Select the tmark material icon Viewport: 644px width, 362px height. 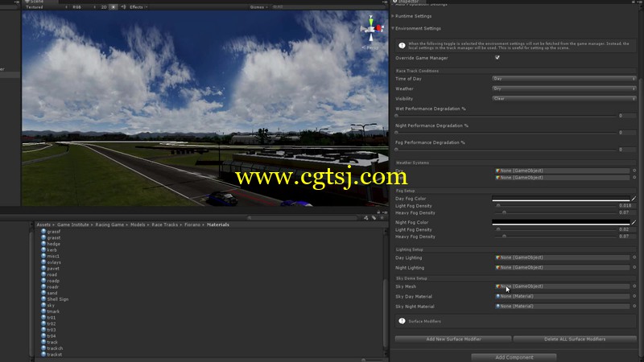point(43,311)
